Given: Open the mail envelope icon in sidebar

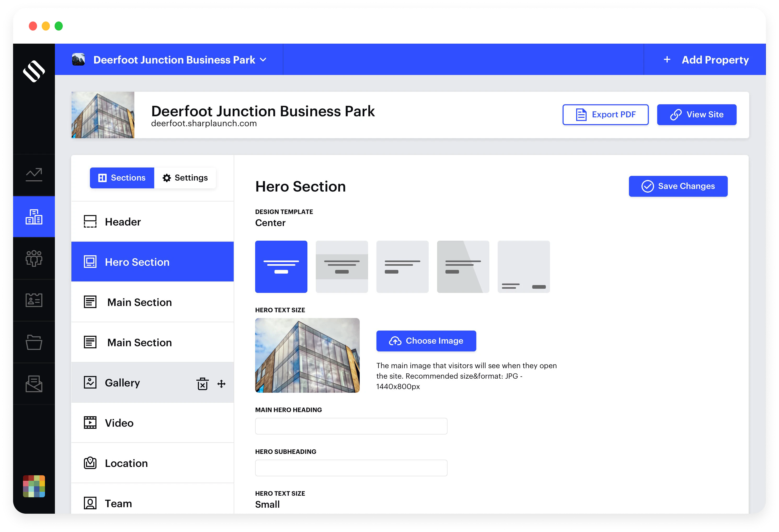Looking at the screenshot, I should tap(34, 384).
